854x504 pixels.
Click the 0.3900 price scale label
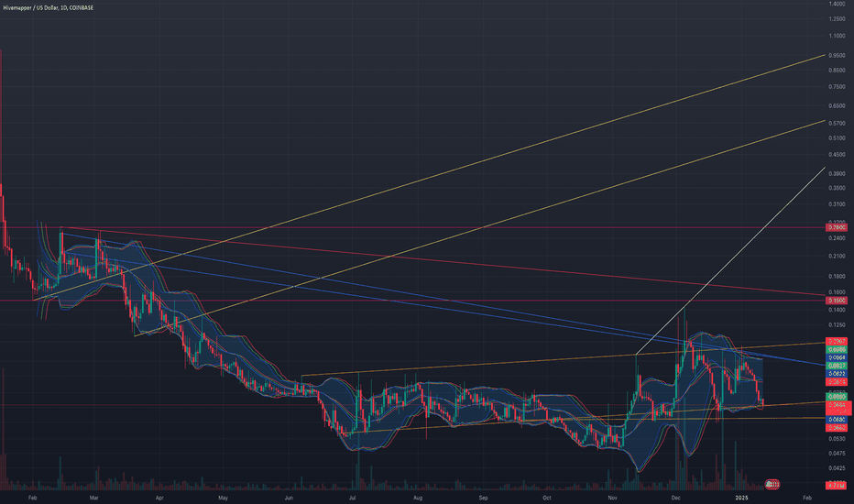coord(837,174)
